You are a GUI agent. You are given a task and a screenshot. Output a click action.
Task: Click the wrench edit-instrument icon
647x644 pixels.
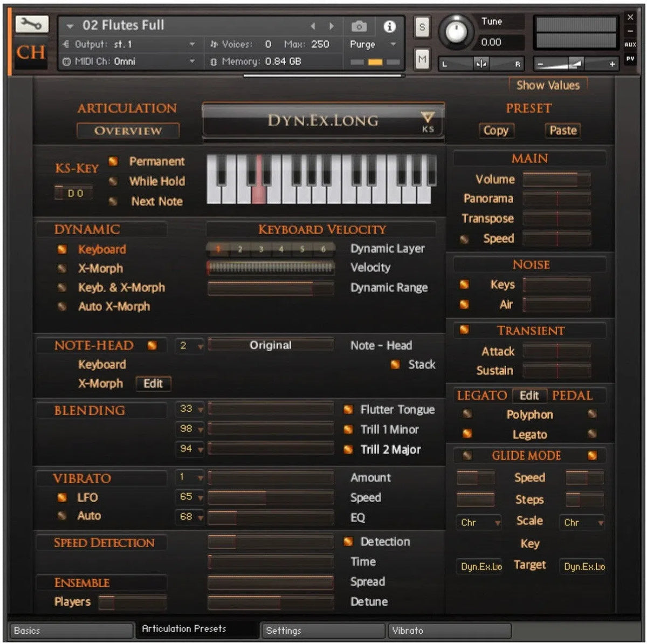click(32, 24)
